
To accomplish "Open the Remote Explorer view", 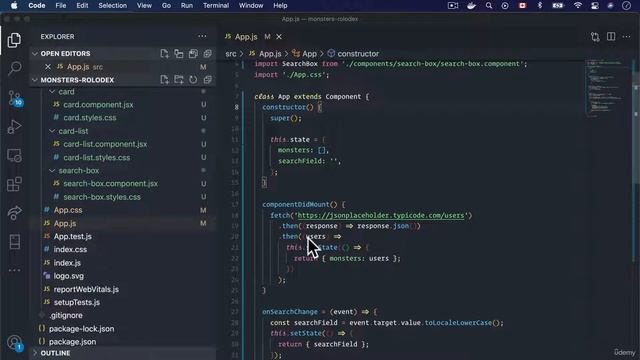I will click(14, 156).
